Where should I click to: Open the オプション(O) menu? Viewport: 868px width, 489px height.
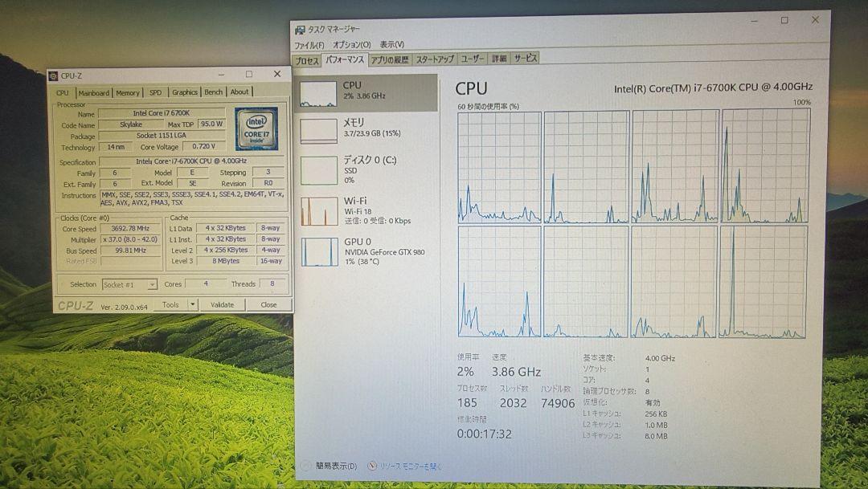[351, 44]
